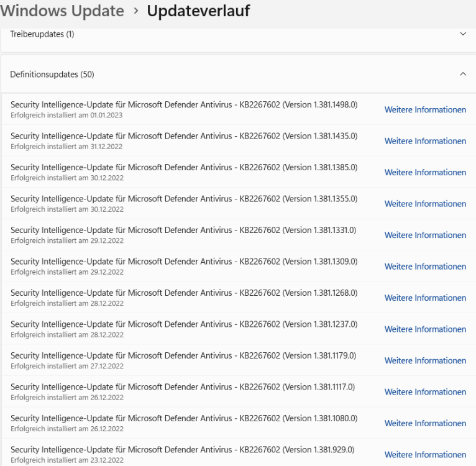This screenshot has width=476, height=466.
Task: Click the Updateverlauf page title
Action: (198, 11)
